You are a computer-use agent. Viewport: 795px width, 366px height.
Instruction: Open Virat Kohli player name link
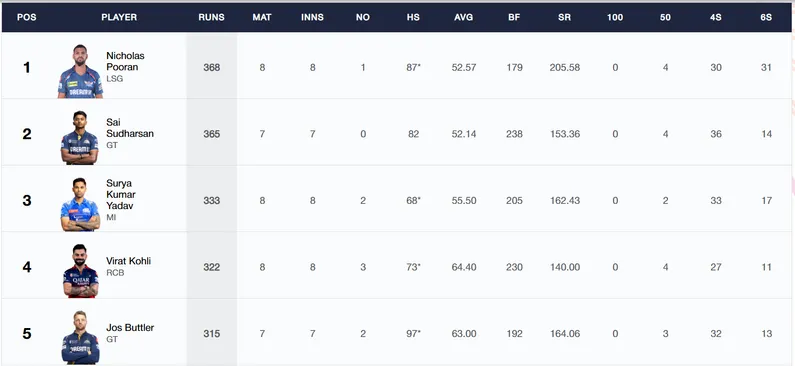click(128, 261)
